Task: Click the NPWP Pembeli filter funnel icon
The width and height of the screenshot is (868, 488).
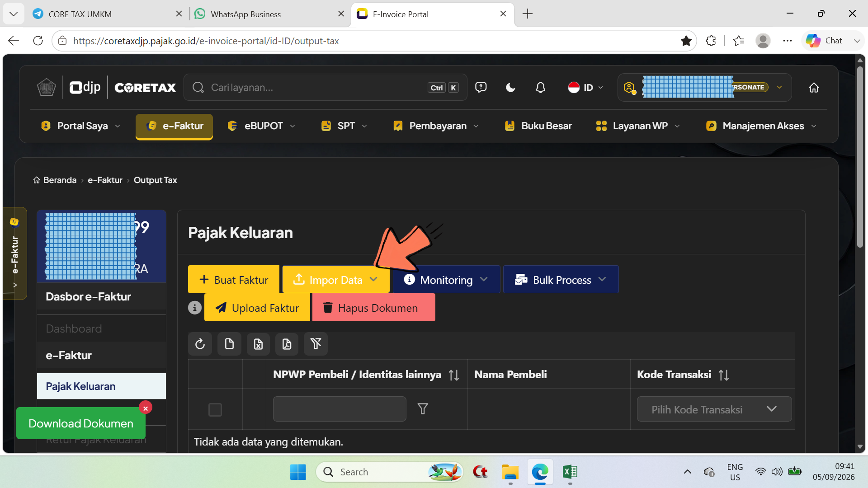Action: pos(423,409)
